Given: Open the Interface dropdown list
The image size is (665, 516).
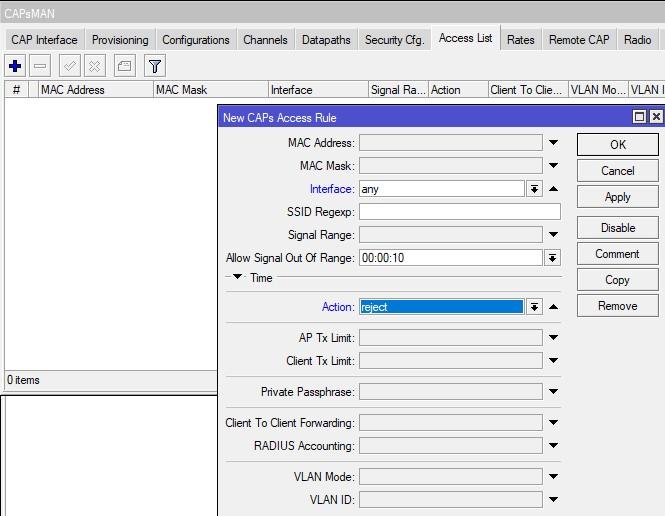Looking at the screenshot, I should pos(535,189).
